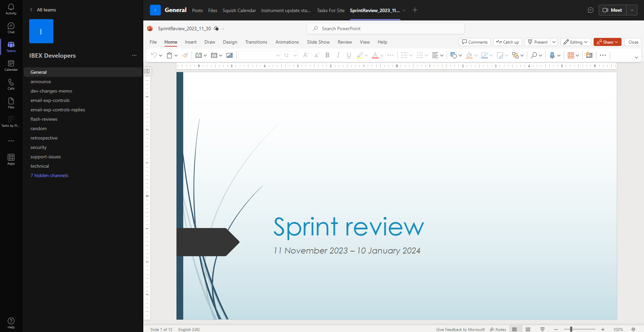Screen dimensions: 644x332
Task: Open the Transitions ribbon tab
Action: [x=256, y=42]
